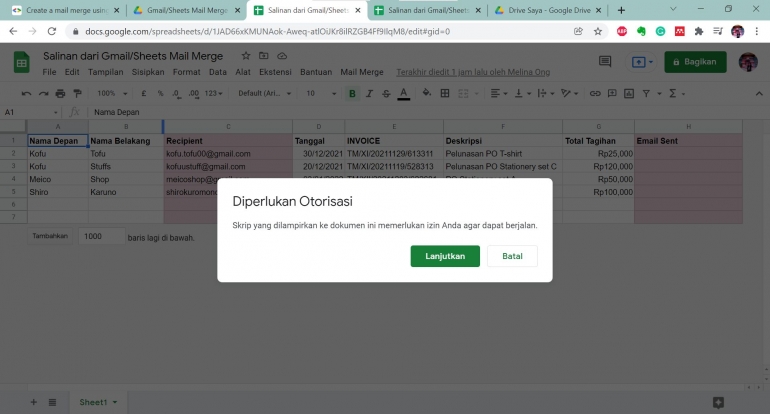Click the redo icon in the toolbar
Viewport: 770px width, 414px height.
[44, 93]
